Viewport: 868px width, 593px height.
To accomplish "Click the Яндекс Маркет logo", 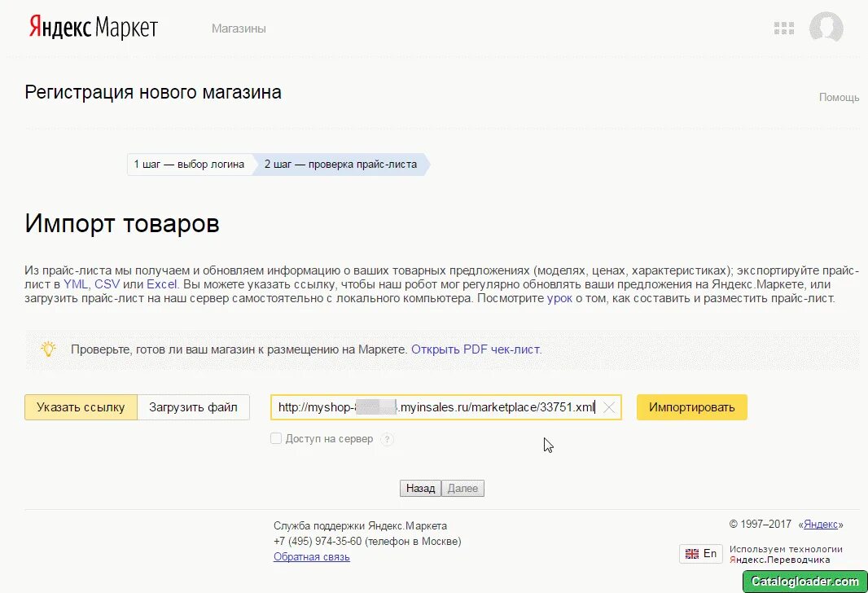I will [94, 28].
